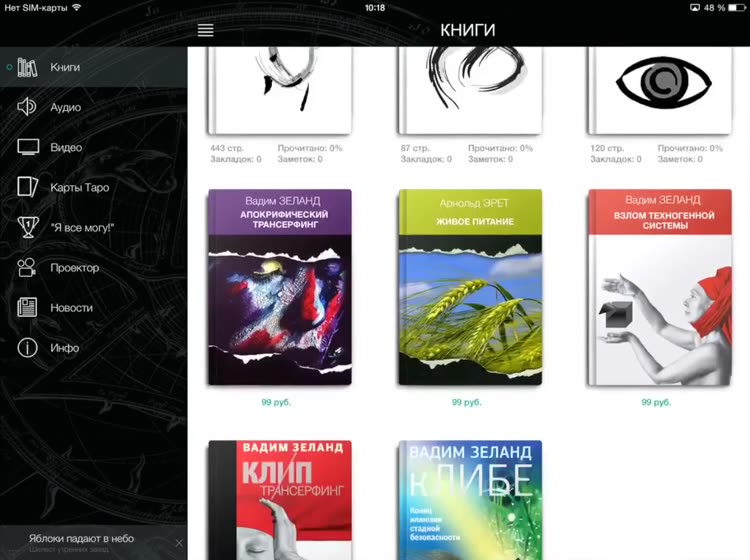750x560 pixels.
Task: Select the Инфо menu label
Action: pos(65,348)
